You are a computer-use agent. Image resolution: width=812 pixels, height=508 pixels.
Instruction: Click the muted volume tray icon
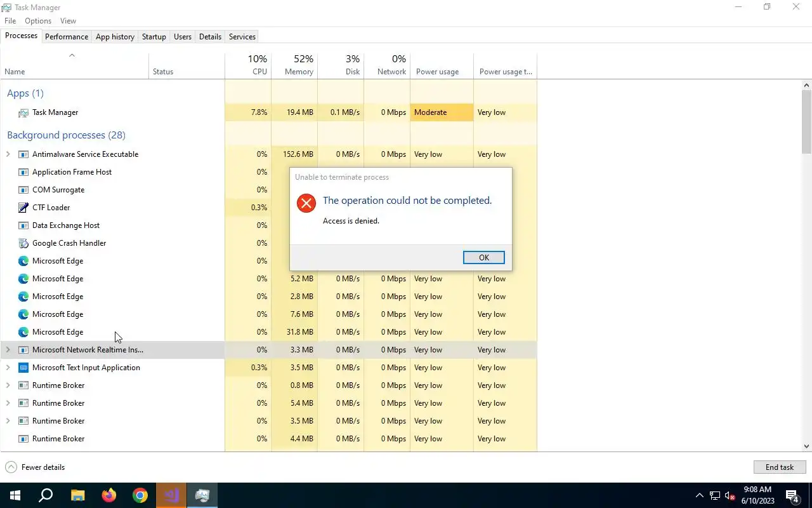pos(730,496)
